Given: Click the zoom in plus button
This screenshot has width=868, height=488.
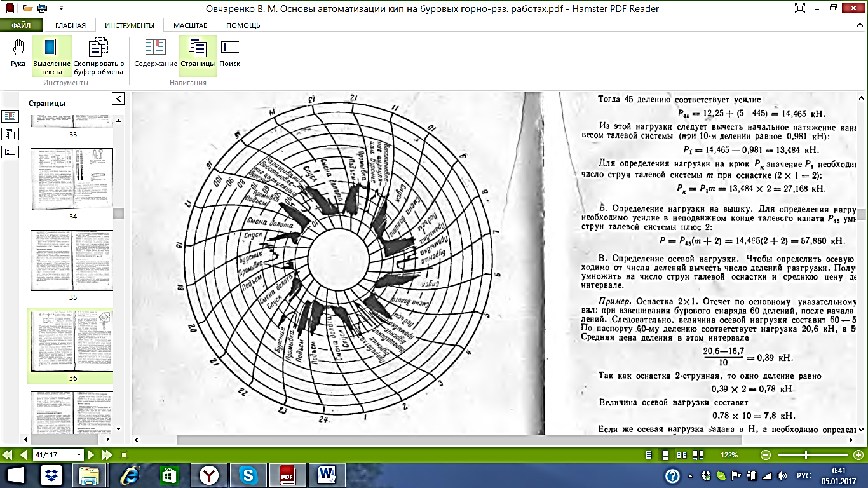Looking at the screenshot, I should click(858, 455).
